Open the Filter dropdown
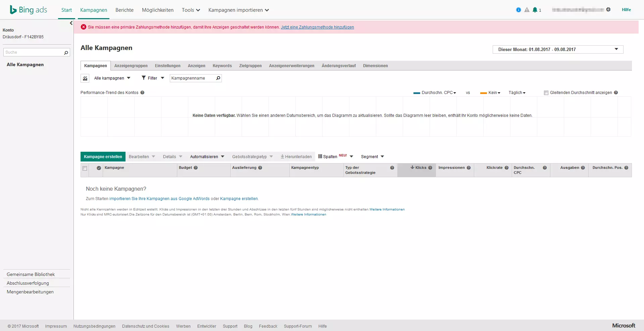The image size is (644, 331). [x=153, y=78]
